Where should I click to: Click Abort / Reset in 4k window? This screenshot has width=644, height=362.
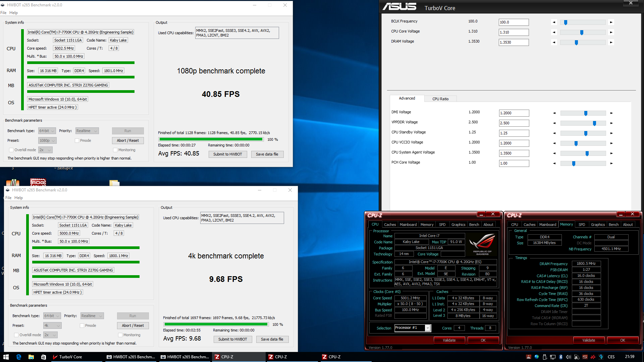point(133,326)
